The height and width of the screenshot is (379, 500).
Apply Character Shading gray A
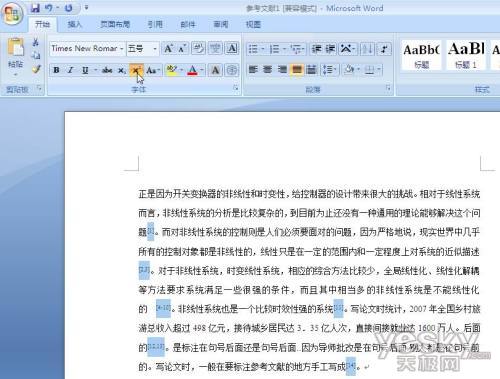215,70
